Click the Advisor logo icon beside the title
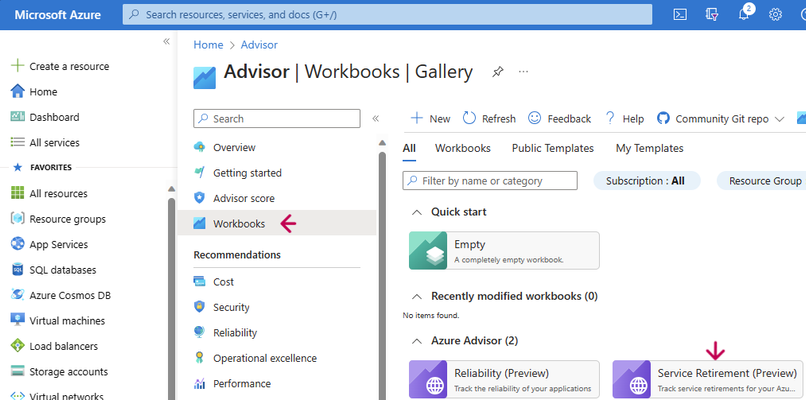The width and height of the screenshot is (806, 400). [205, 78]
